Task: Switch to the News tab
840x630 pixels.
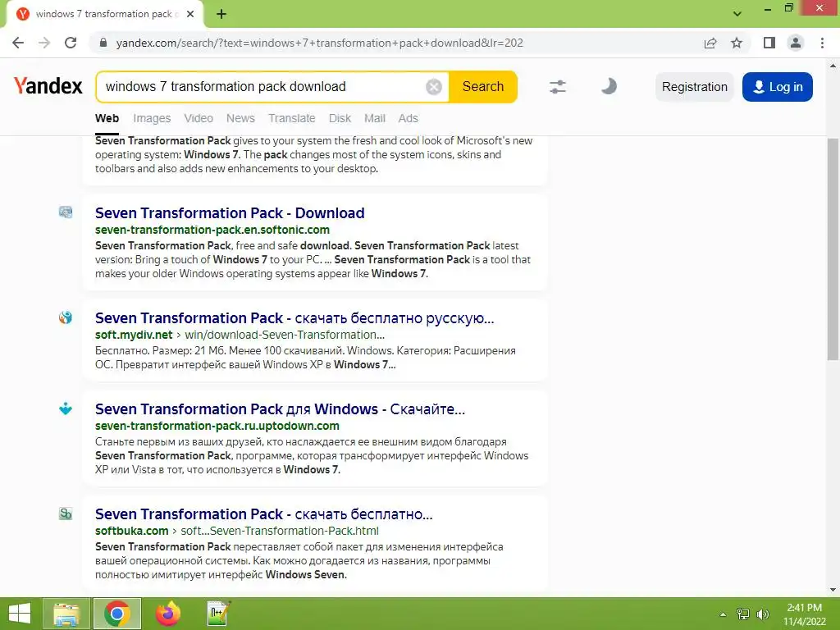Action: [x=240, y=118]
